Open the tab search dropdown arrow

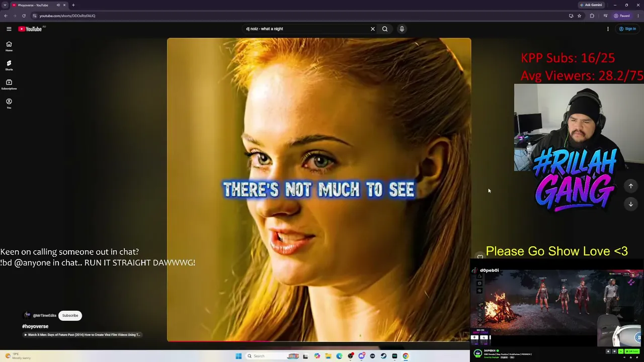pyautogui.click(x=5, y=5)
